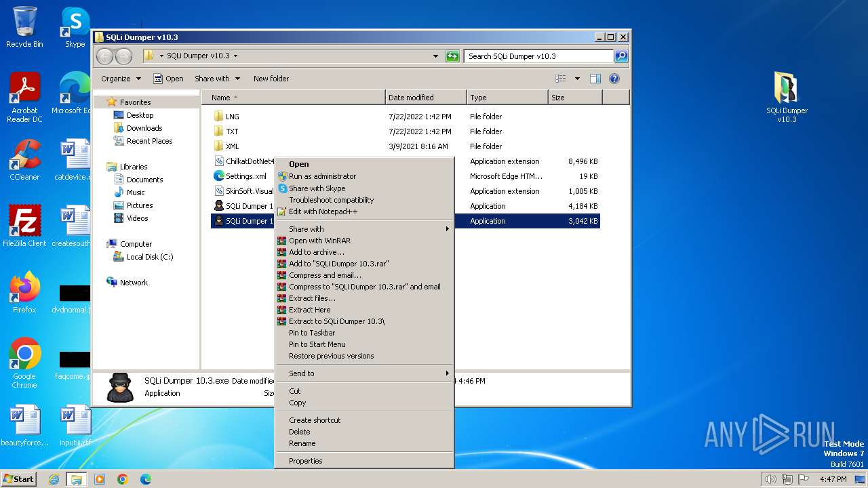Viewport: 868px width, 488px height.
Task: Select Add to archive... option
Action: [364, 252]
